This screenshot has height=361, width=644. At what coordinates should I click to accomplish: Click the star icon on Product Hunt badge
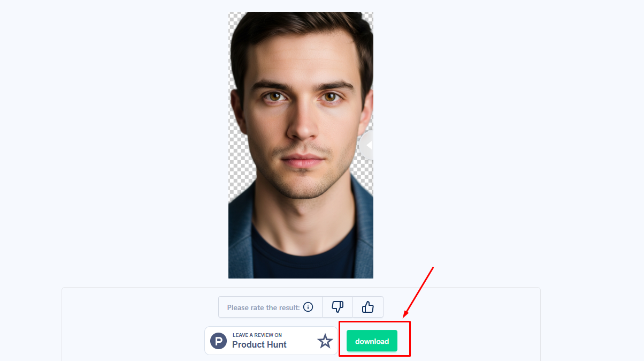(x=325, y=341)
